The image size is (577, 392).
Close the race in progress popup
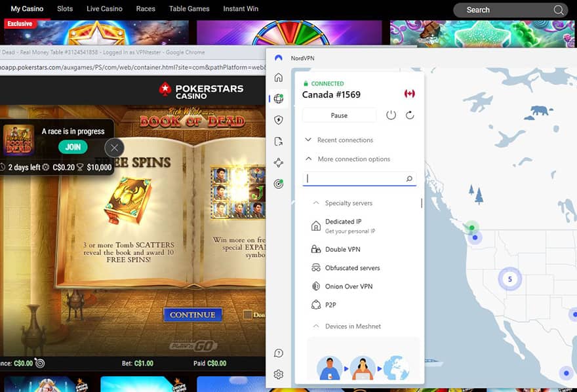[115, 148]
